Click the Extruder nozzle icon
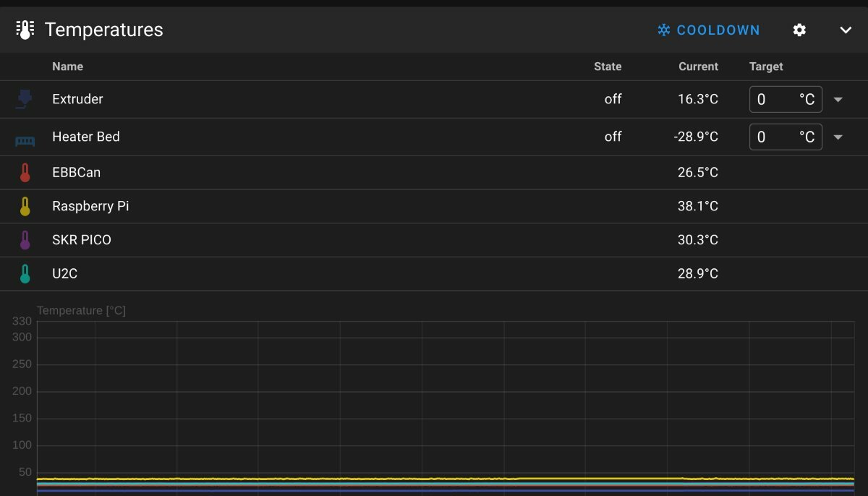 tap(25, 99)
